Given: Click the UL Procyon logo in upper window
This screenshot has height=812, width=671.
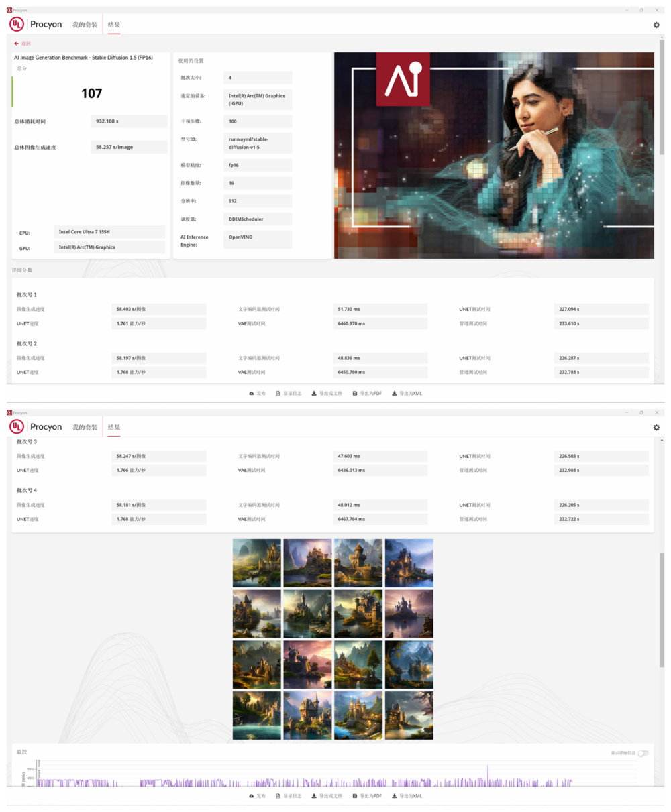Looking at the screenshot, I should pyautogui.click(x=36, y=25).
